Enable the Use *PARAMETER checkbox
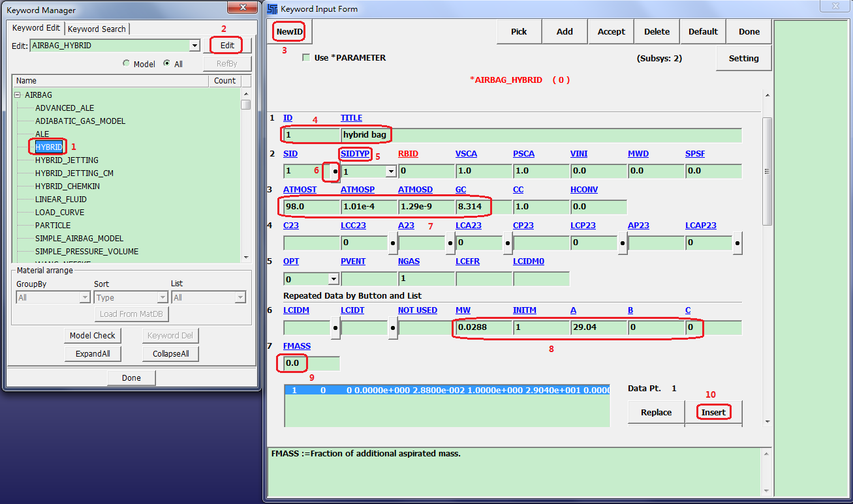This screenshot has width=853, height=504. [x=306, y=58]
